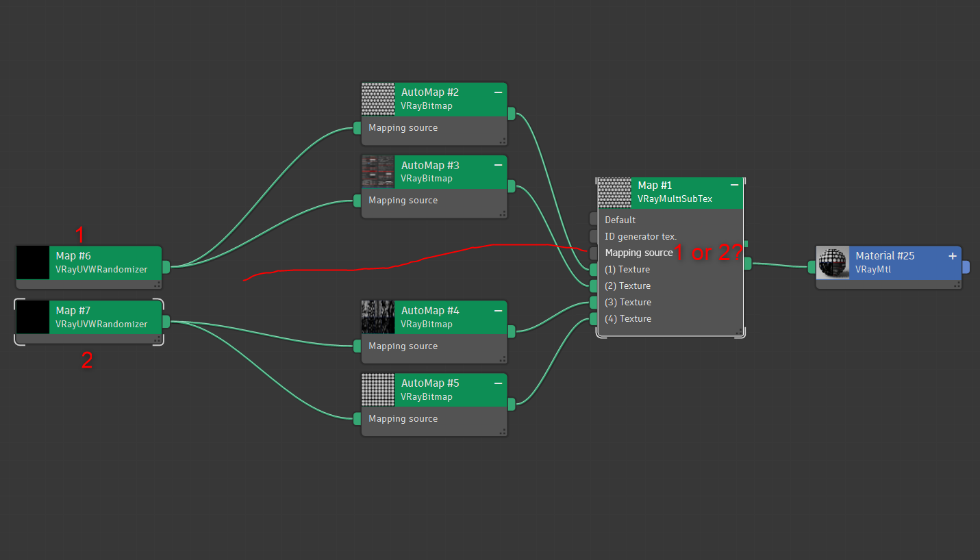Click AutoMap #5 Mapping source label
This screenshot has width=980, height=560.
click(403, 419)
